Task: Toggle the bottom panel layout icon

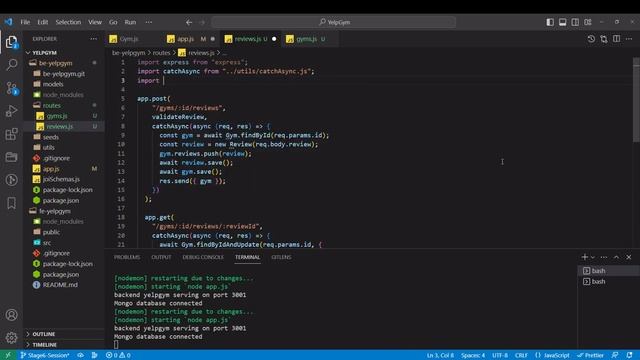Action: coord(562,22)
